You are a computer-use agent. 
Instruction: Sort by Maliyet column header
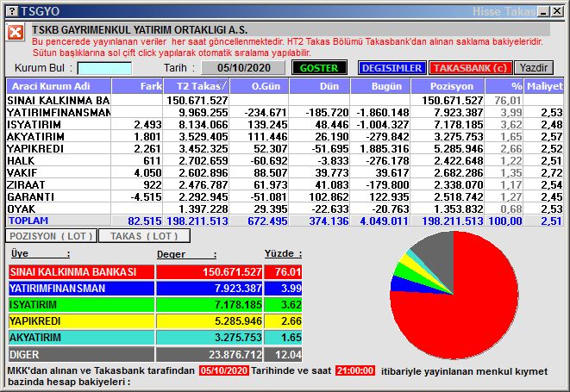(544, 86)
